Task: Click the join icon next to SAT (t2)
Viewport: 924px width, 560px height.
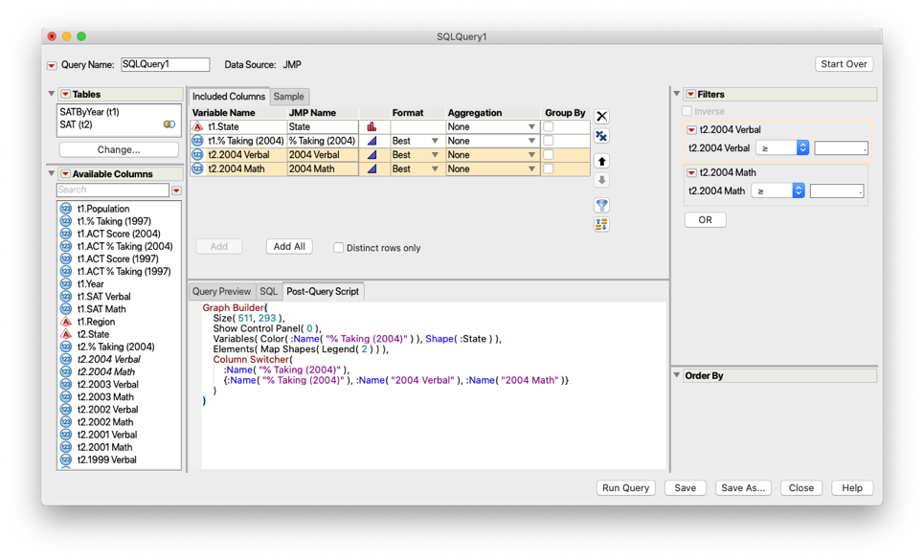Action: tap(169, 124)
